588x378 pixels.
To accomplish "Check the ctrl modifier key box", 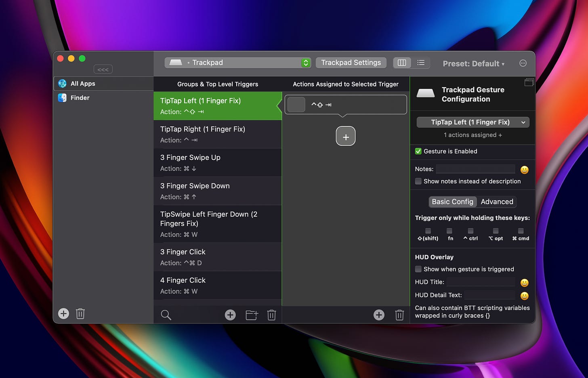I will point(470,231).
